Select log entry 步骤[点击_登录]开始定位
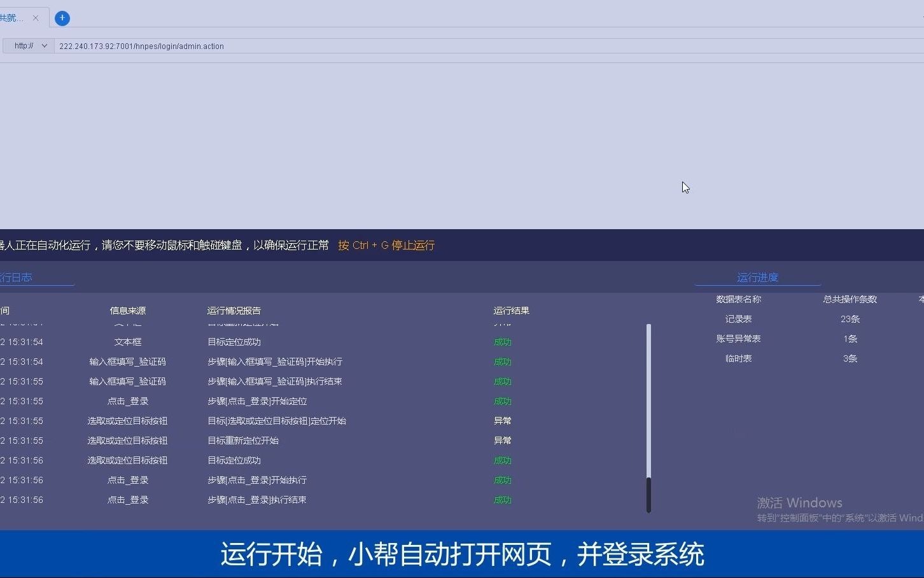The height and width of the screenshot is (578, 924). [257, 401]
